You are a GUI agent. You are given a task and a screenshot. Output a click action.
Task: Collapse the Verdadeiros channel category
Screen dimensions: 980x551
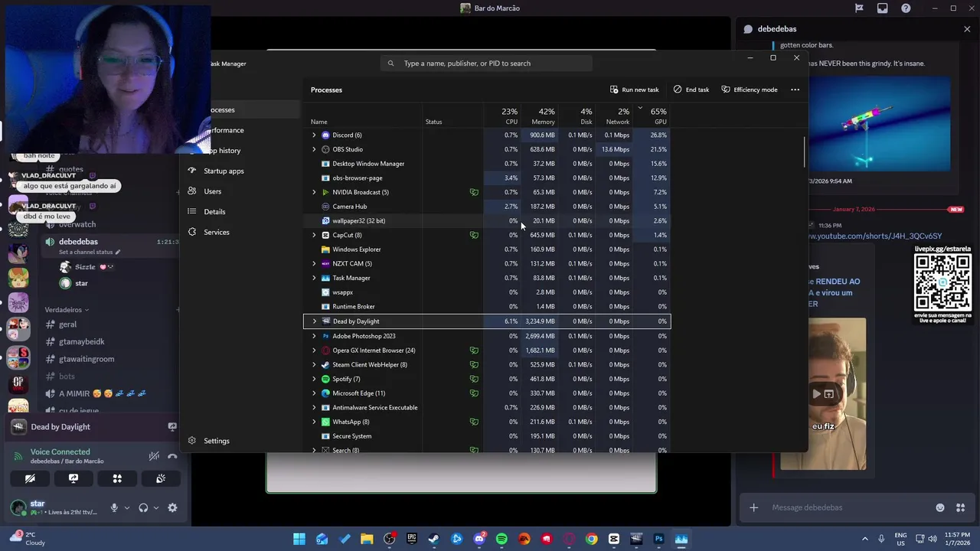[x=67, y=310]
